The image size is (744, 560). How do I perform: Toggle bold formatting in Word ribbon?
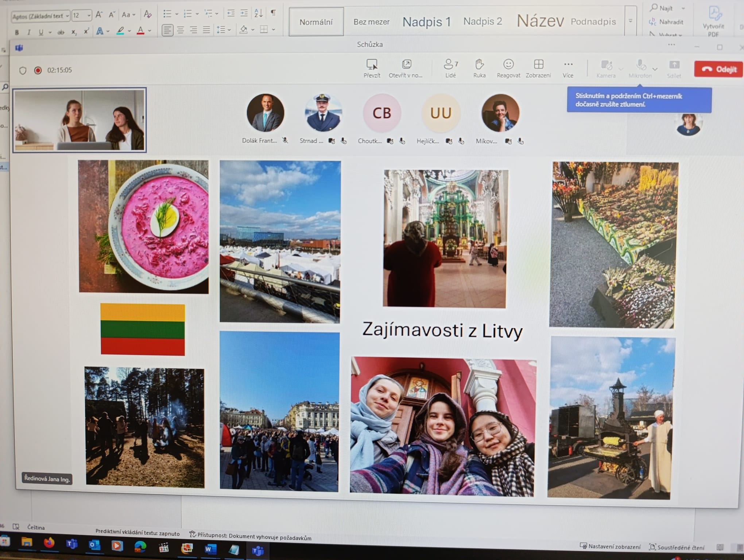(16, 32)
